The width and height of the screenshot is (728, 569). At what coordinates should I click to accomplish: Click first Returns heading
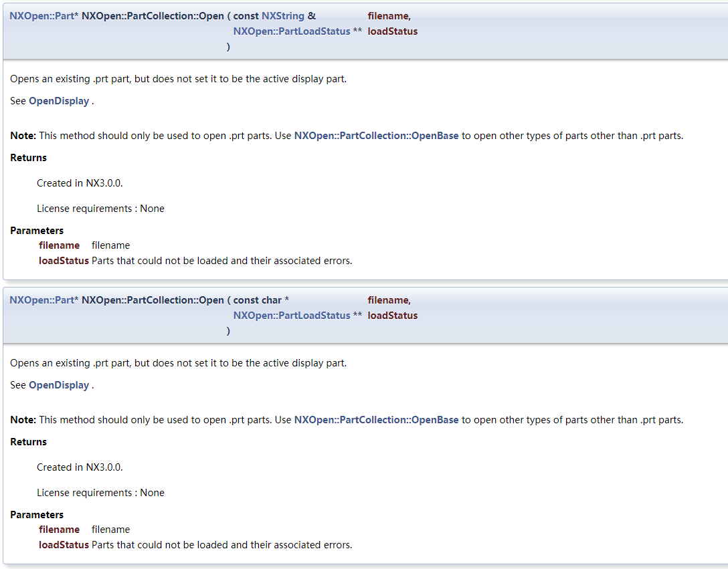coord(28,157)
